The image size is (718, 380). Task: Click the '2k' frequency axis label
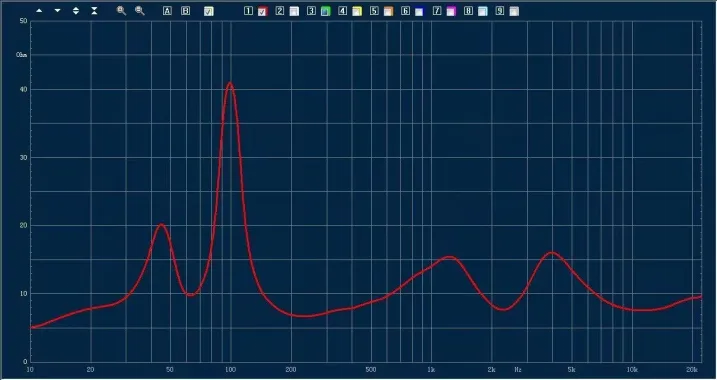tap(491, 369)
